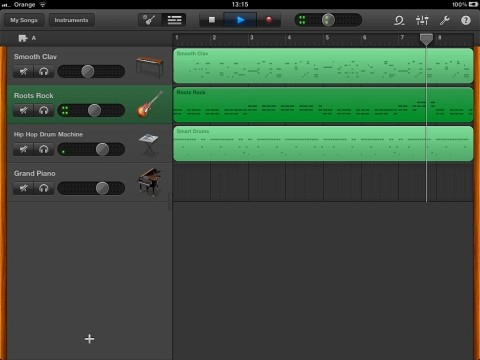Jump to bar 2 on the ruler

[x=214, y=38]
